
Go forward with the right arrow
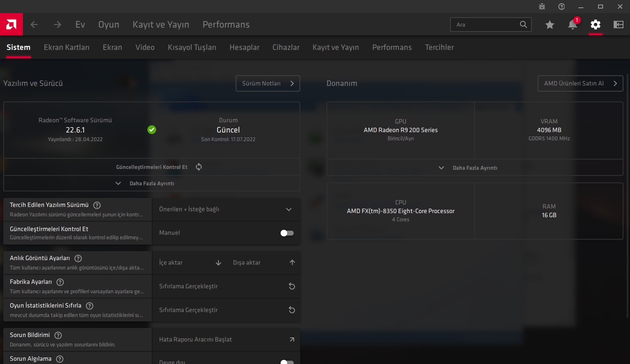click(x=57, y=25)
